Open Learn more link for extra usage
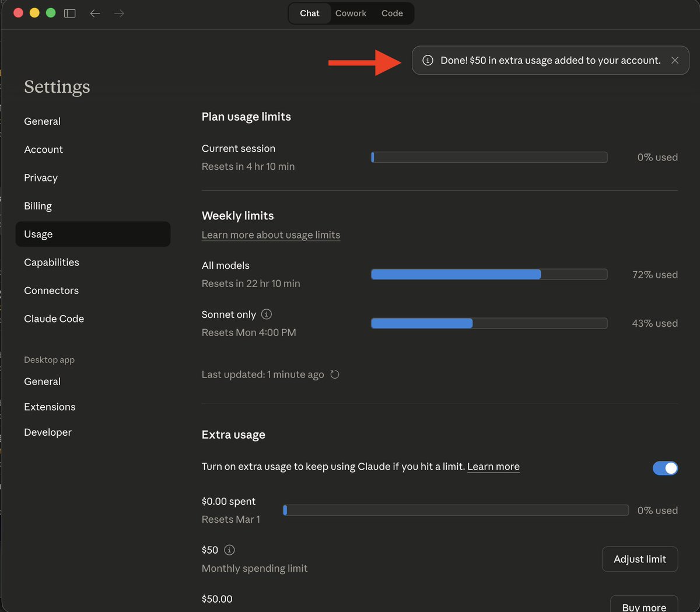The image size is (700, 612). coord(494,466)
